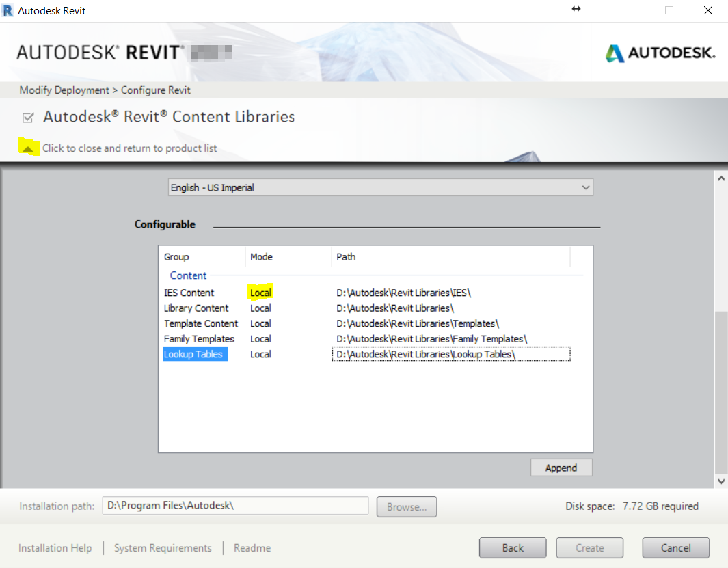Open the English - US Imperial dropdown

380,188
